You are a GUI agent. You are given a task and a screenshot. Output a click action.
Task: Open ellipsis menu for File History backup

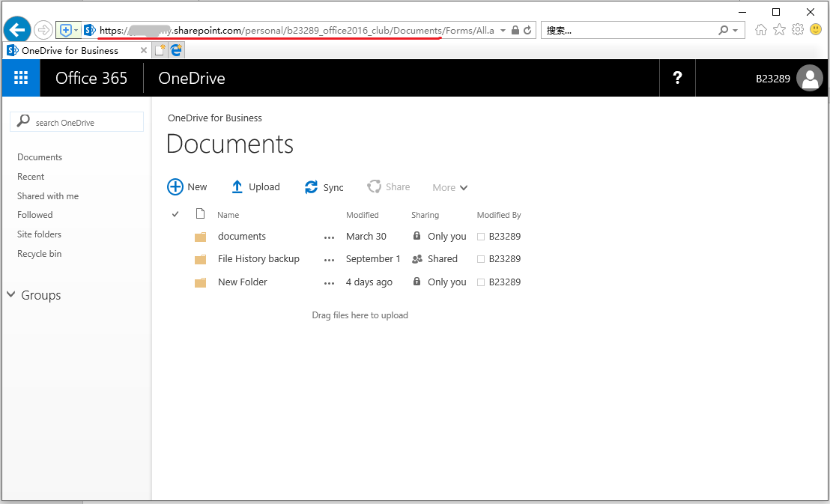coord(329,260)
